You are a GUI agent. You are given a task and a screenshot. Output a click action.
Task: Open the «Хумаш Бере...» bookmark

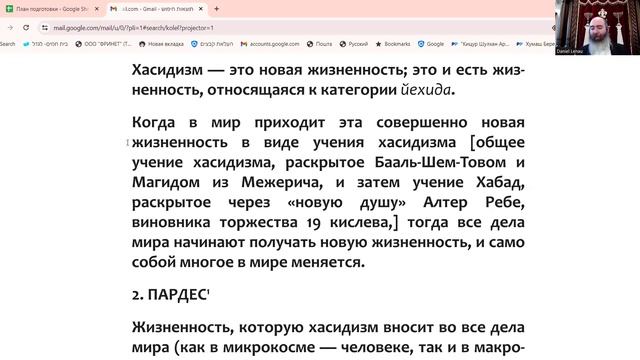[535, 44]
